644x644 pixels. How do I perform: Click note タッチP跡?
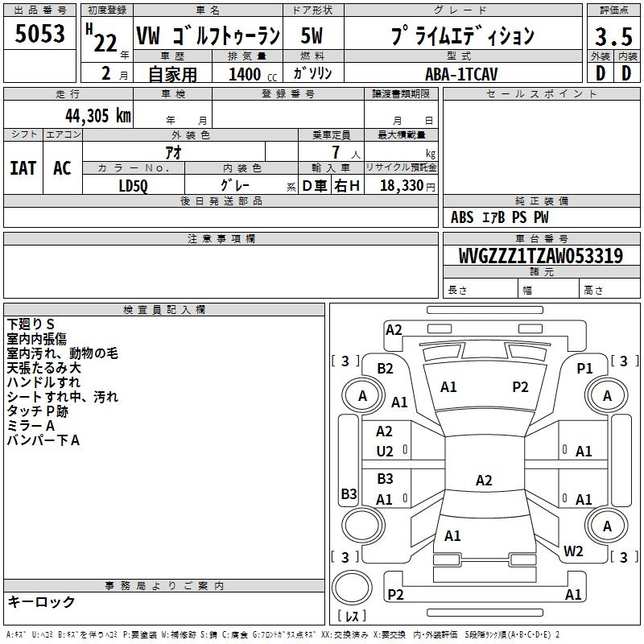(x=37, y=411)
